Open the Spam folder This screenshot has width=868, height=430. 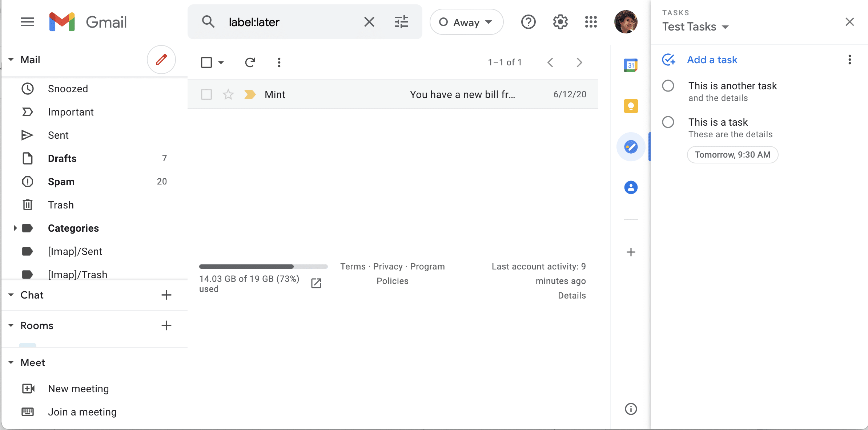click(x=61, y=182)
